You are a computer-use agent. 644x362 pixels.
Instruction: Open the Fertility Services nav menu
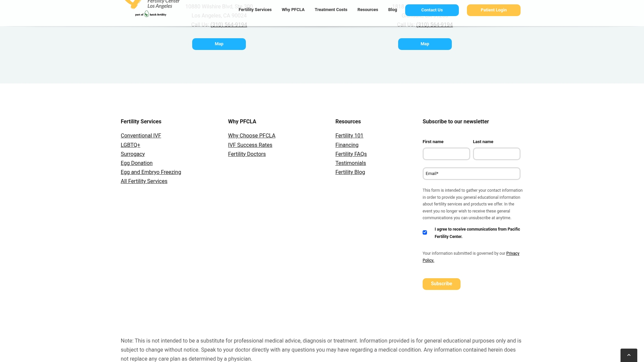point(255,10)
